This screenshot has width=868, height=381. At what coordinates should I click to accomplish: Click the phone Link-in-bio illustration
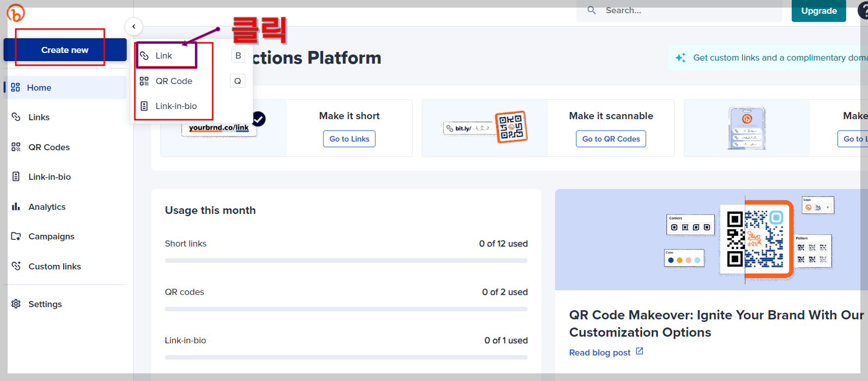click(747, 128)
